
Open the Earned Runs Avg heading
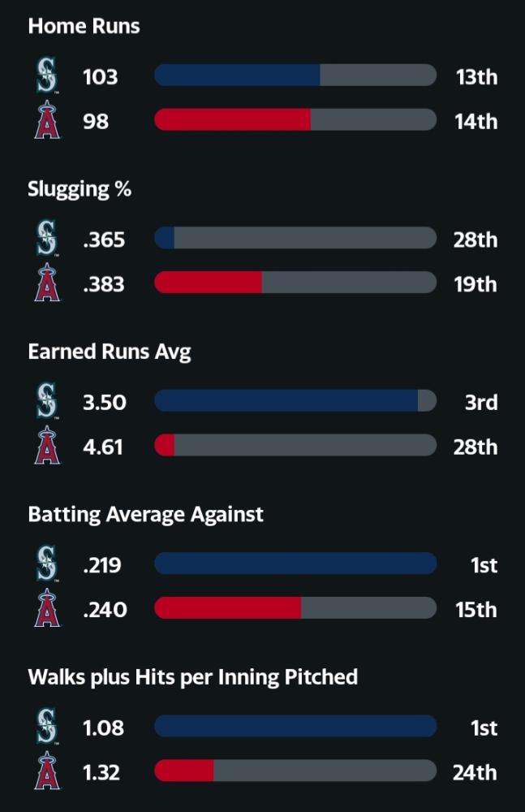point(110,352)
